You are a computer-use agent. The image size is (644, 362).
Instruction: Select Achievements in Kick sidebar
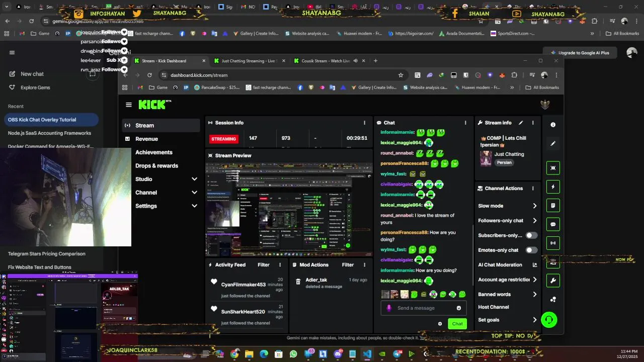[161, 152]
